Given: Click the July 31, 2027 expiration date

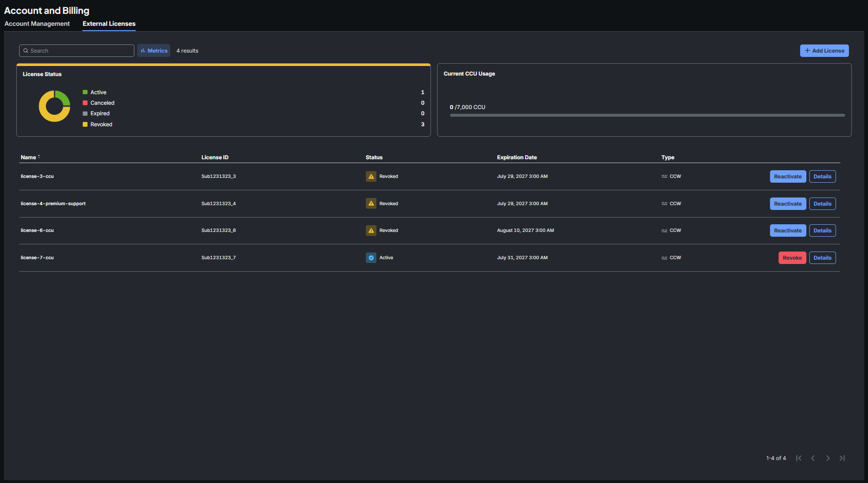Looking at the screenshot, I should pos(522,258).
